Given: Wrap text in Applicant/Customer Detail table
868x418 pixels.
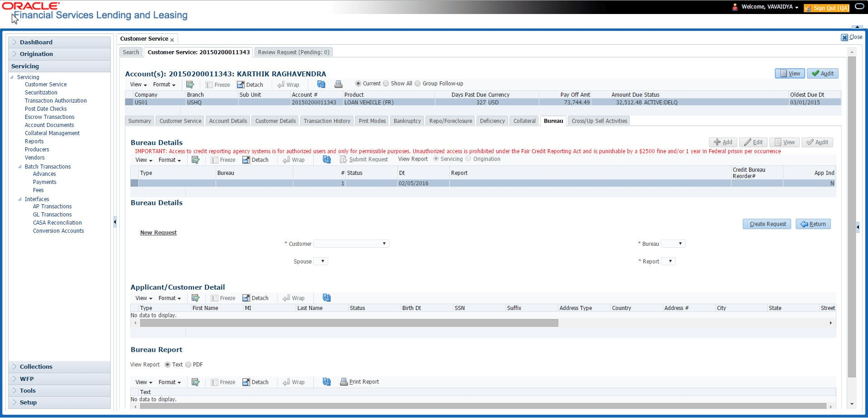Looking at the screenshot, I should [x=293, y=298].
